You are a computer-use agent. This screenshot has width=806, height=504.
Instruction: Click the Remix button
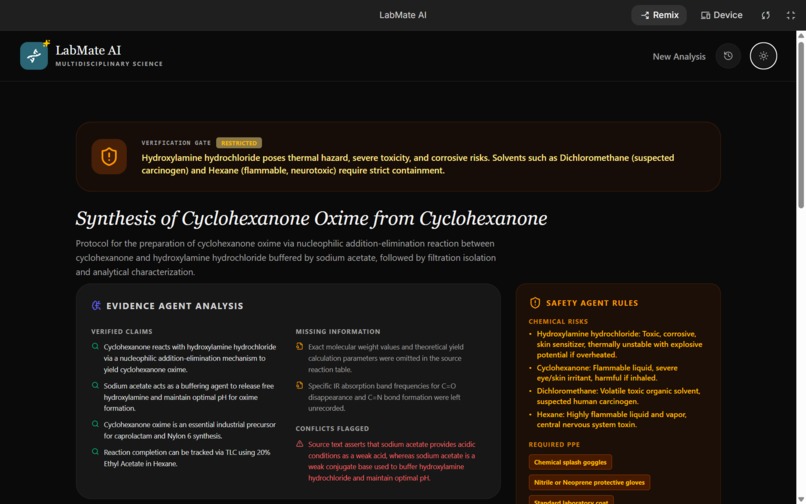[660, 15]
